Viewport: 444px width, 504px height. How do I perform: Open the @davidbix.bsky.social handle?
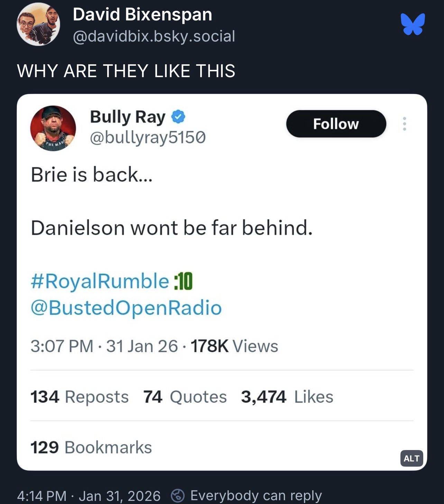tap(154, 36)
